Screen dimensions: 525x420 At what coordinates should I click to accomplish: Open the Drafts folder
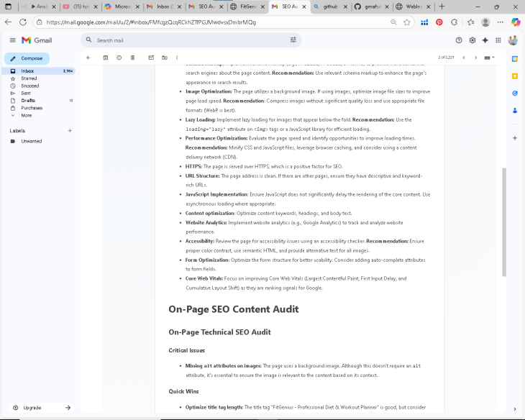click(28, 101)
